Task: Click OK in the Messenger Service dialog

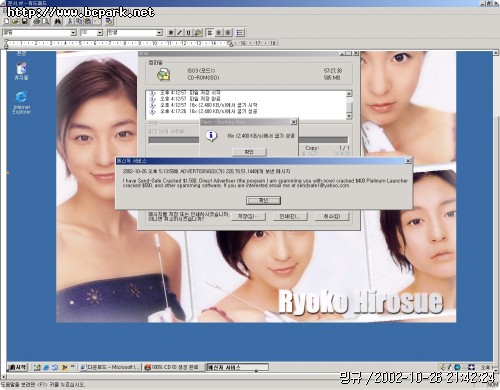Action: [x=263, y=200]
